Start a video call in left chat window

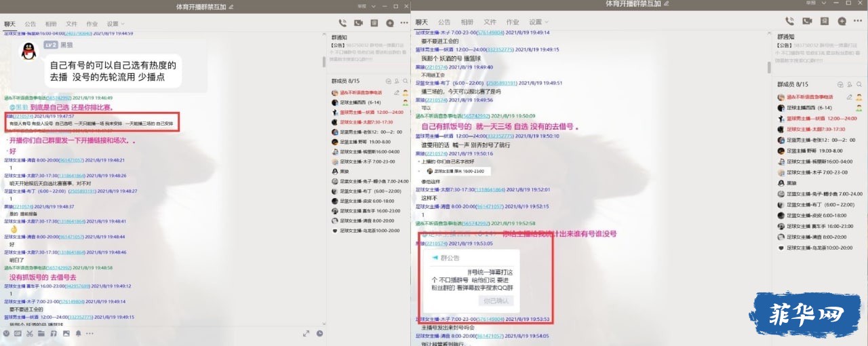click(x=360, y=23)
